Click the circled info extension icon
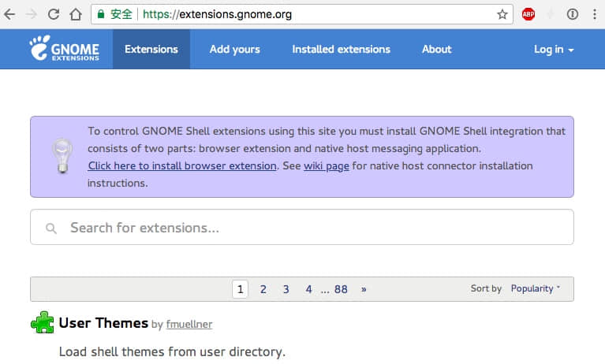Image resolution: width=605 pixels, height=364 pixels. (573, 14)
